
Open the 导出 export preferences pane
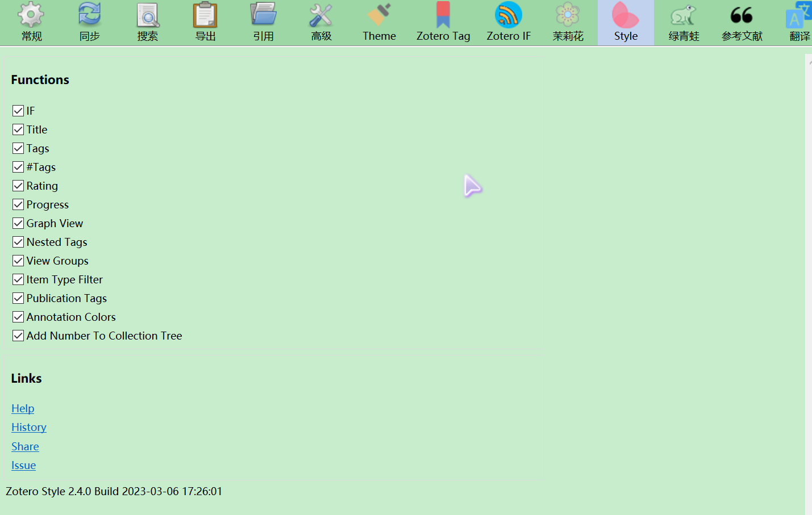coord(206,23)
